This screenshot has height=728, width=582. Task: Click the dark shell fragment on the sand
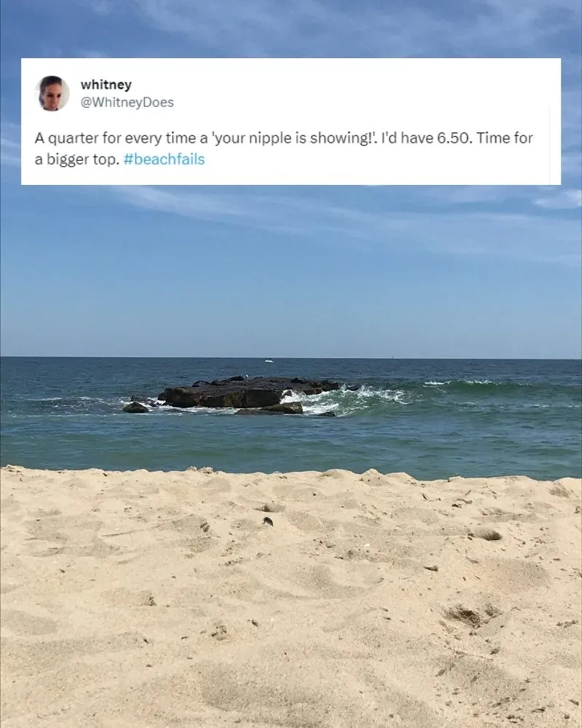(268, 521)
